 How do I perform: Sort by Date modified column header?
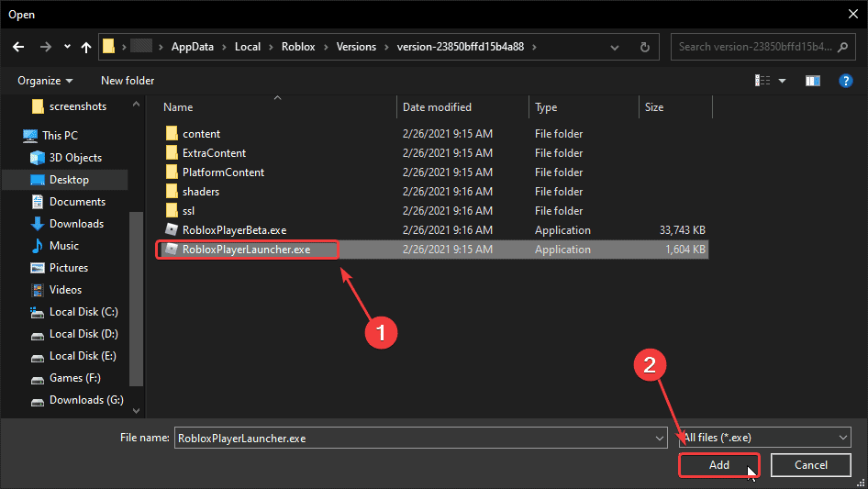[437, 107]
